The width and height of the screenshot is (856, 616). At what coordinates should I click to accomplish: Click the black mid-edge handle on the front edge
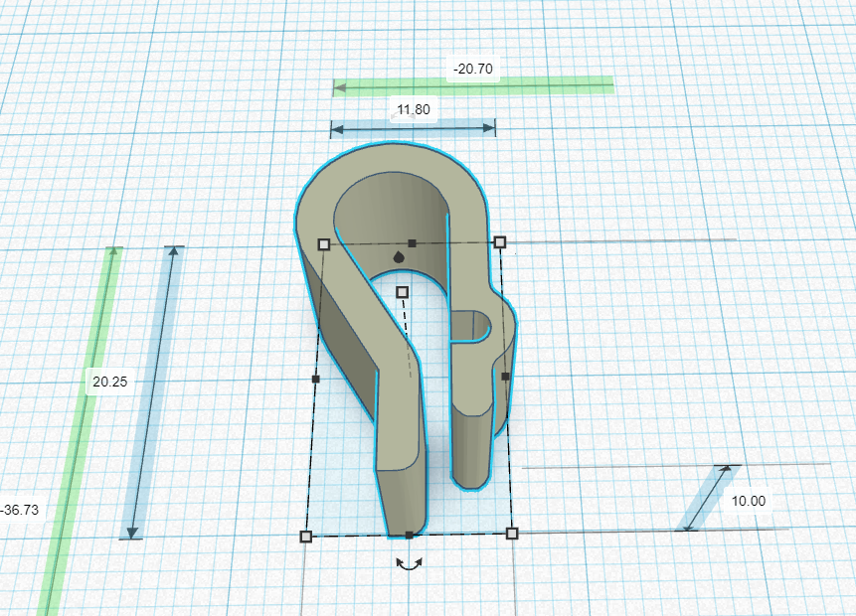pyautogui.click(x=410, y=536)
